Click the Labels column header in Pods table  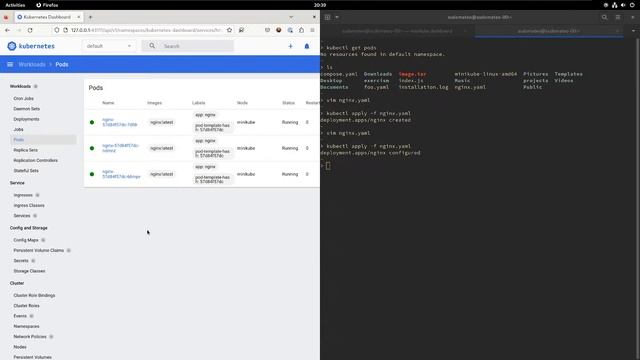pyautogui.click(x=199, y=103)
